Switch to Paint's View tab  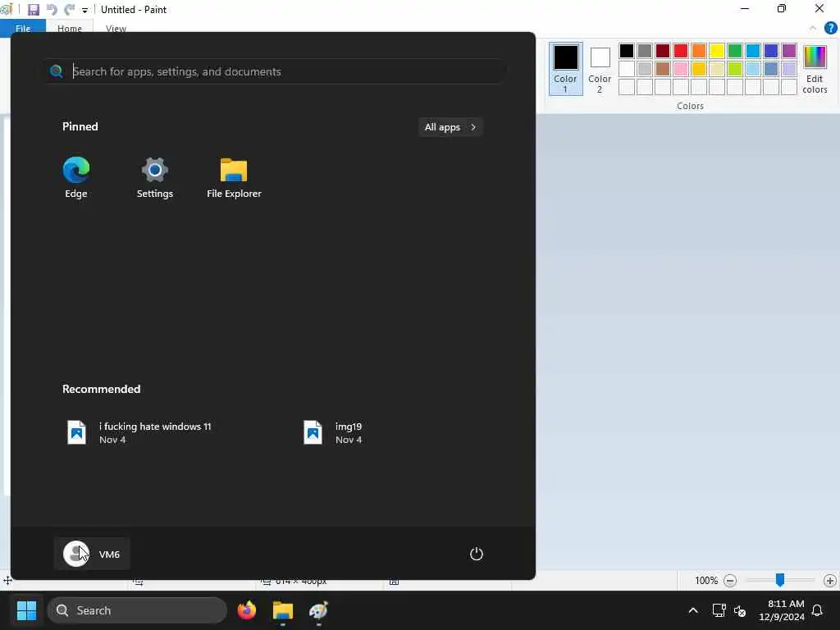[x=116, y=28]
